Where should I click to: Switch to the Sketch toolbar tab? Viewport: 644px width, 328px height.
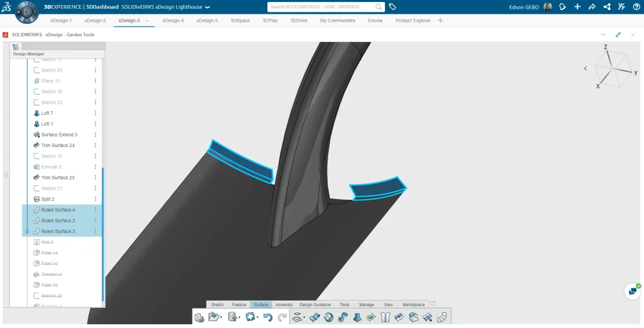pyautogui.click(x=218, y=305)
